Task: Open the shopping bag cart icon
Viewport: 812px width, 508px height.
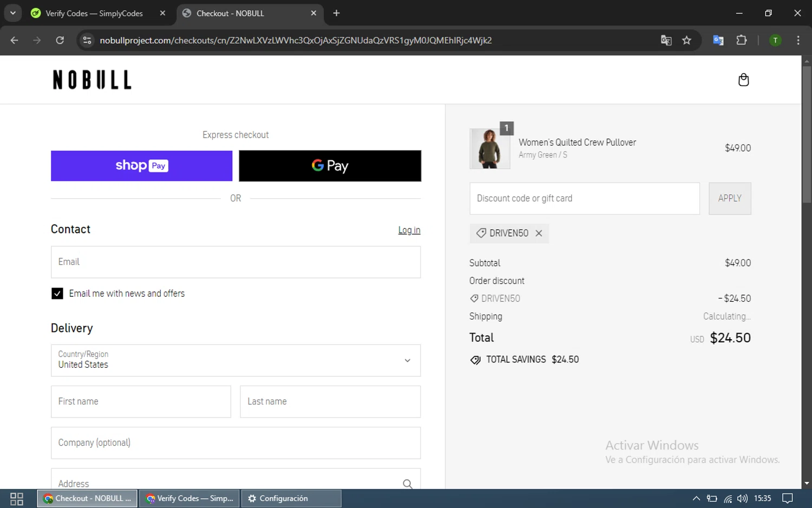Action: [x=743, y=80]
